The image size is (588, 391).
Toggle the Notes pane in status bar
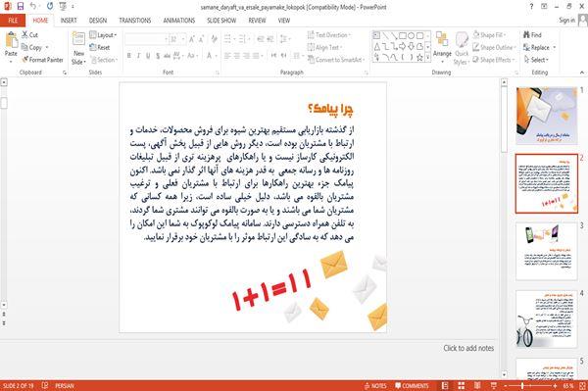[375, 385]
